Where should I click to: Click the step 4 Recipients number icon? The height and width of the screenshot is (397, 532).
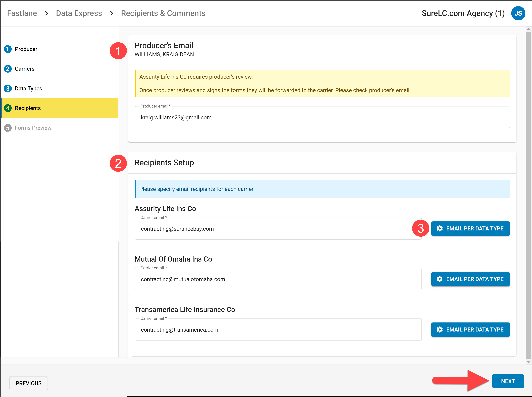[x=8, y=108]
